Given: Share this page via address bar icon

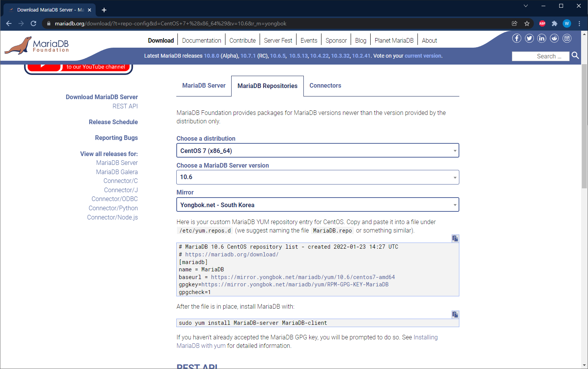Looking at the screenshot, I should pyautogui.click(x=515, y=23).
